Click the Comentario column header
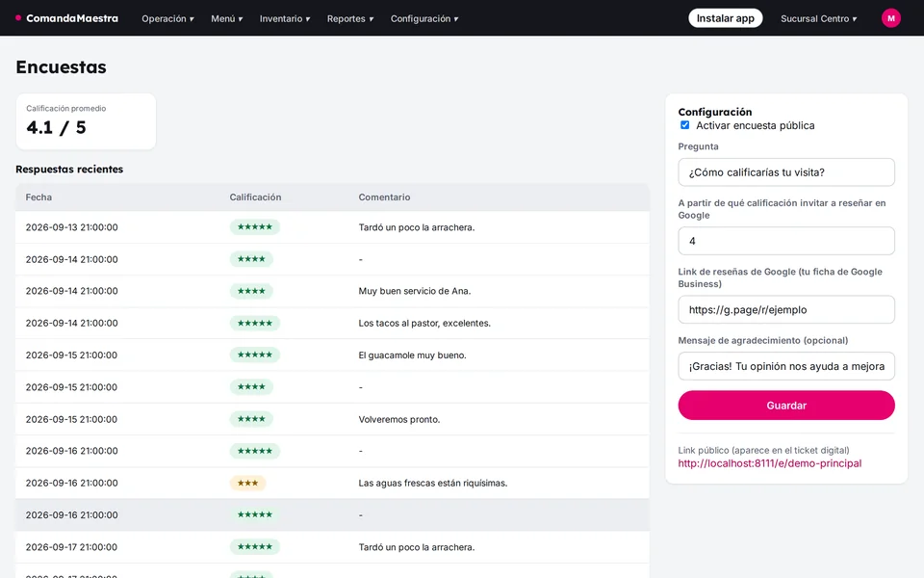Screen dimensions: 924x578 pos(384,197)
